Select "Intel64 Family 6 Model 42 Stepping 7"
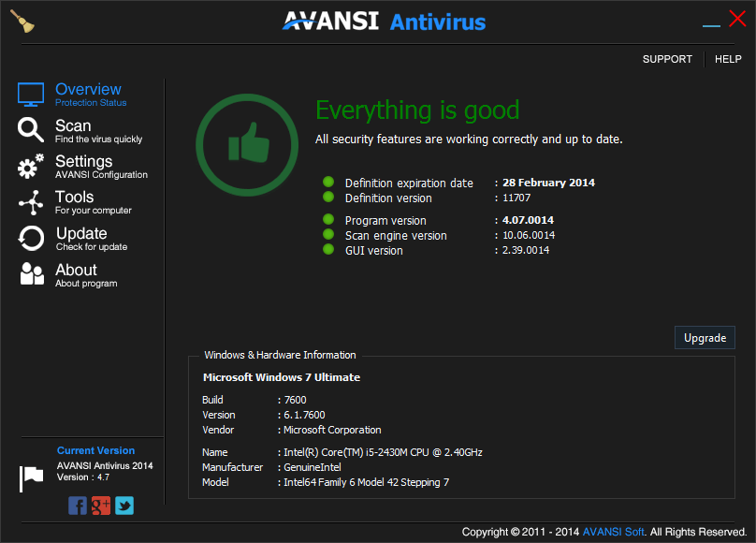 pos(367,482)
